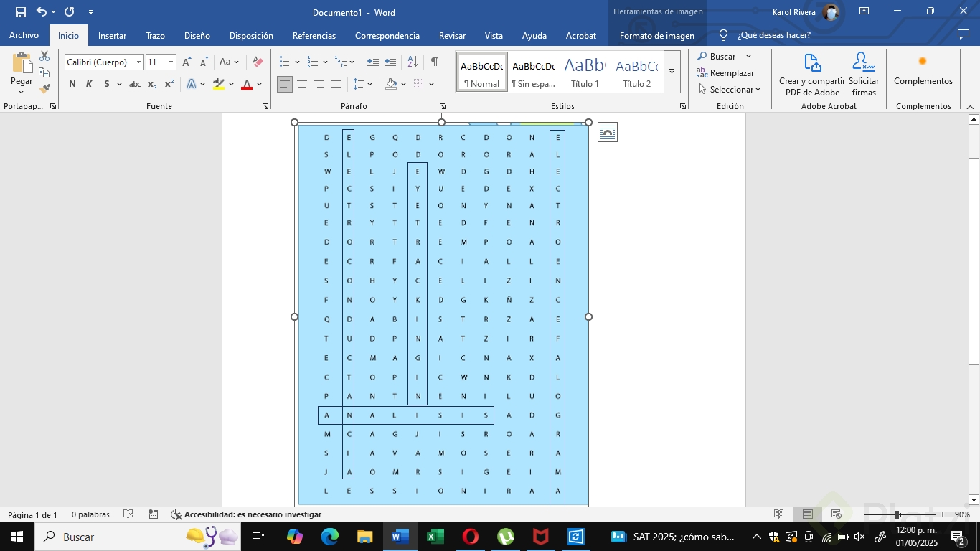Decrease paragraph indent
This screenshot has width=980, height=551.
373,62
